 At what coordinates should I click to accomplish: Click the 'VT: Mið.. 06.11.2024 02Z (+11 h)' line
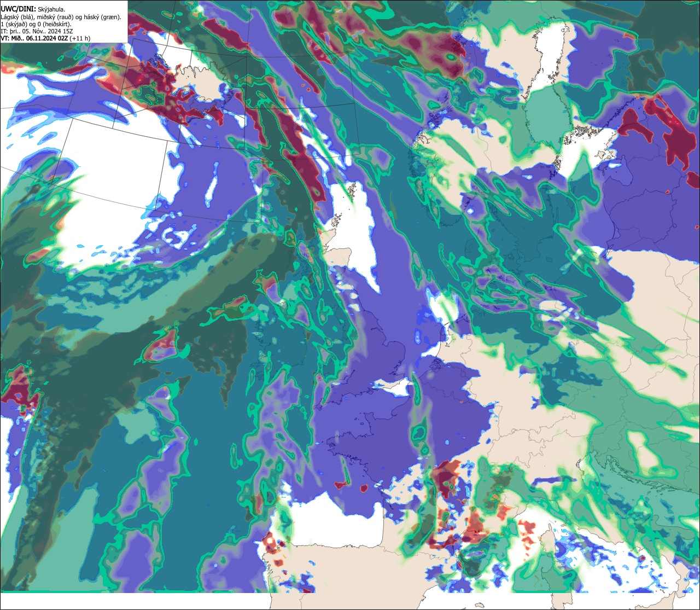pyautogui.click(x=45, y=38)
